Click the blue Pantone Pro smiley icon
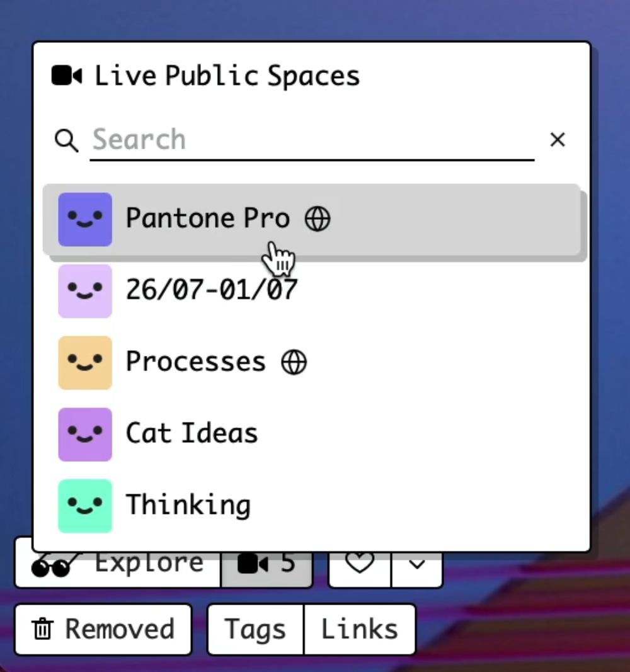 85,219
